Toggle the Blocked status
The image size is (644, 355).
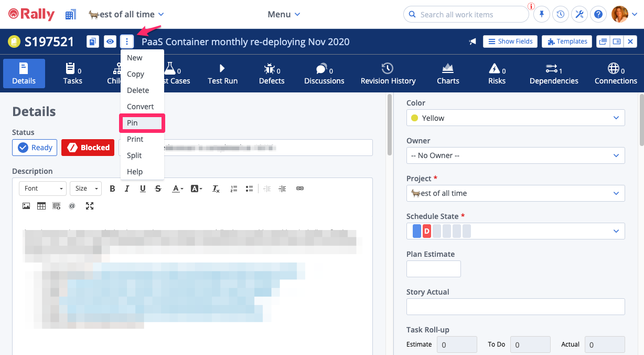88,148
